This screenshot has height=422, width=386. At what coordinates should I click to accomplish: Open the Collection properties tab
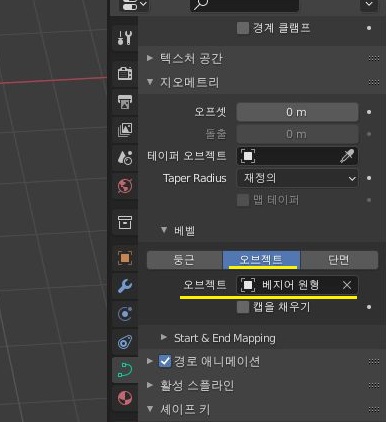tap(125, 222)
